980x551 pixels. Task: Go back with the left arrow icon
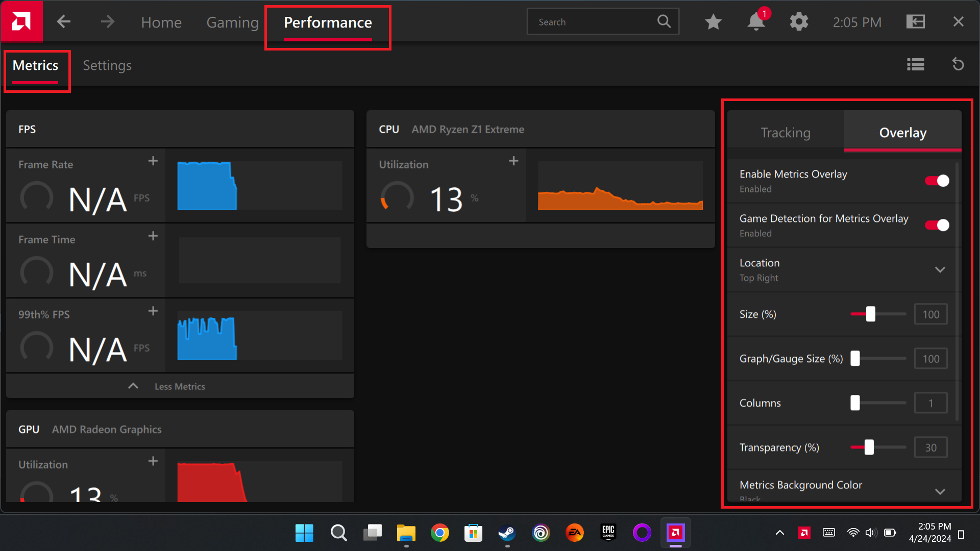pyautogui.click(x=64, y=22)
